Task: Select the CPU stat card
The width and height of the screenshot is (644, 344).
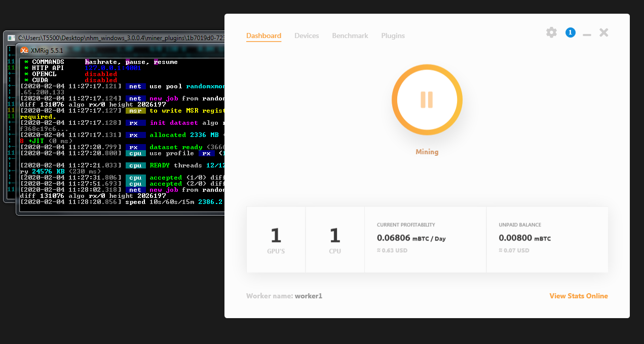Action: tap(335, 239)
